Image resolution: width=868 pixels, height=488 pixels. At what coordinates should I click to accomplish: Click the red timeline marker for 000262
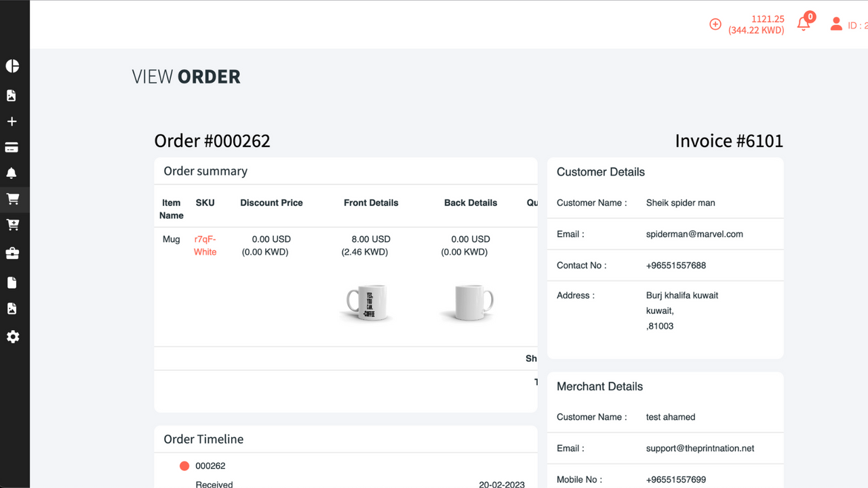coord(184,466)
